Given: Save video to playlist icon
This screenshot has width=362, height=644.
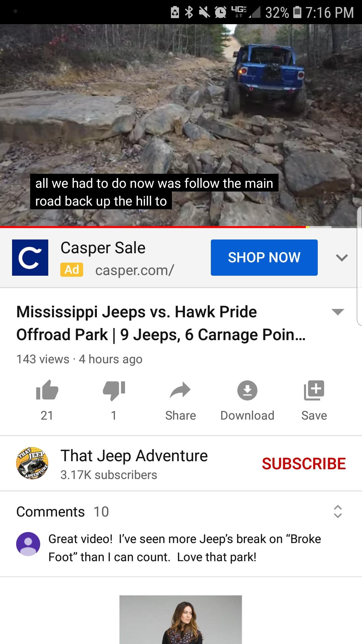Looking at the screenshot, I should tap(314, 390).
